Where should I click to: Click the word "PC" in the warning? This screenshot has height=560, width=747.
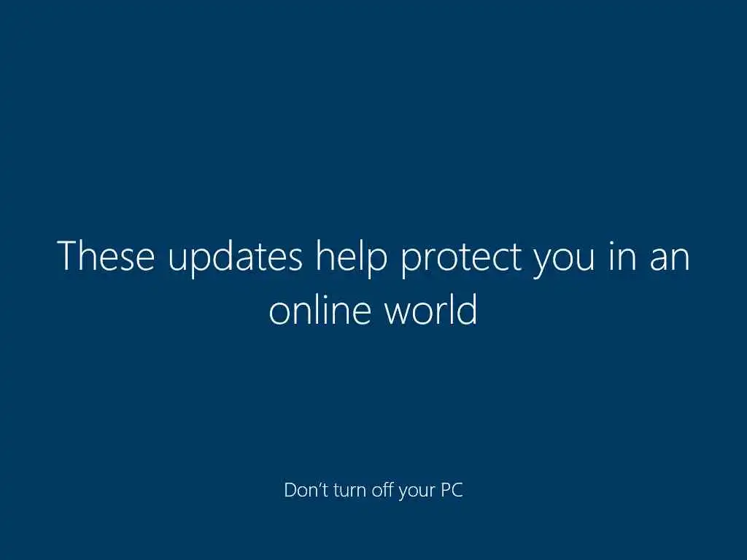click(x=452, y=490)
